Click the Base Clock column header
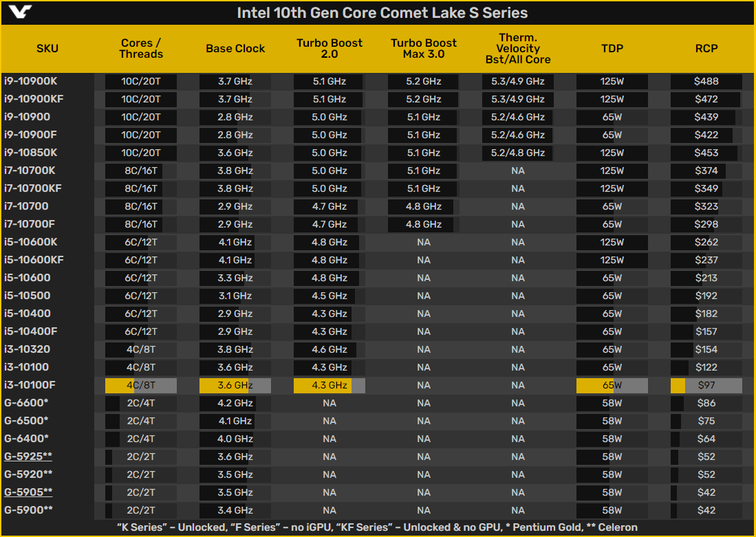The height and width of the screenshot is (537, 756). (235, 48)
